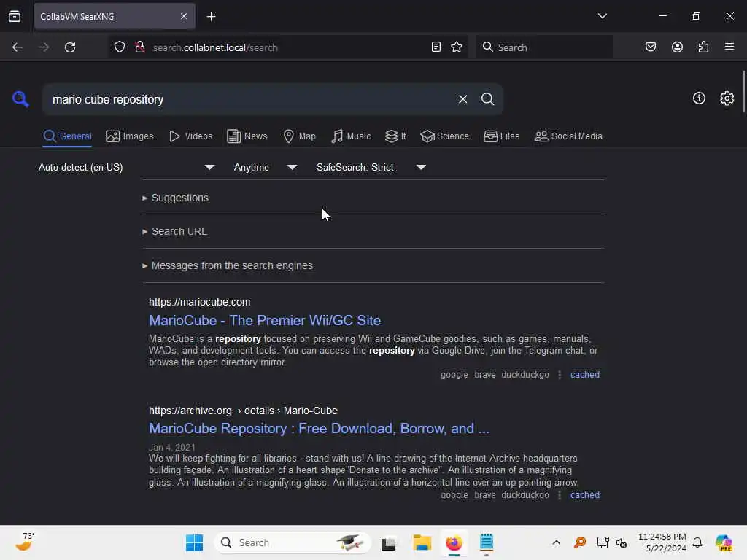Click the SearXNG magnifier logo

[x=20, y=99]
